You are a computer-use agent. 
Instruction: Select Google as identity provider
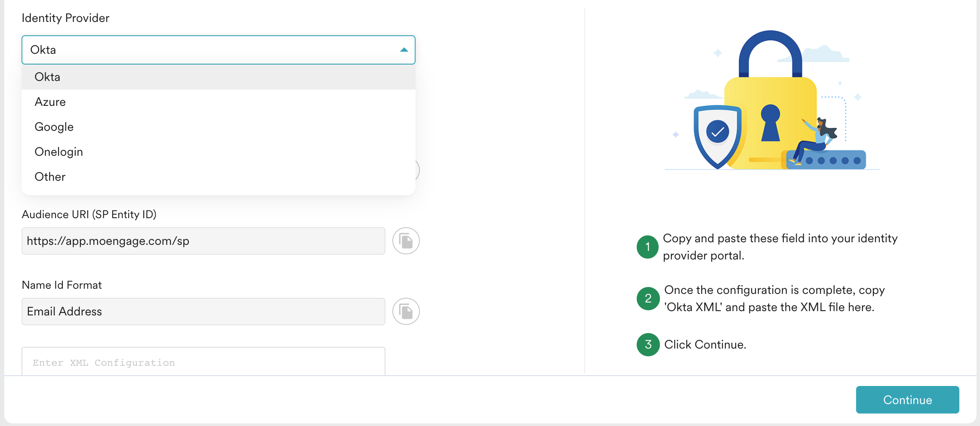(54, 127)
